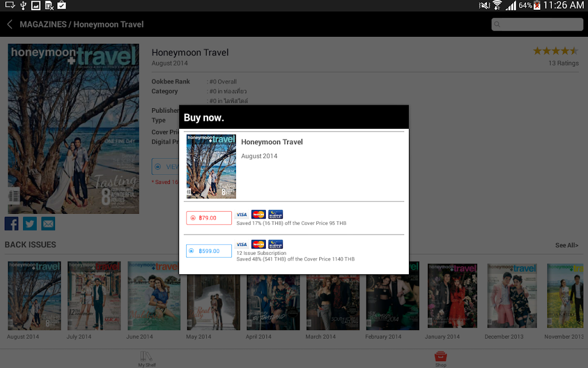Open the July 2014 back issue
The height and width of the screenshot is (368, 588).
coord(94,296)
